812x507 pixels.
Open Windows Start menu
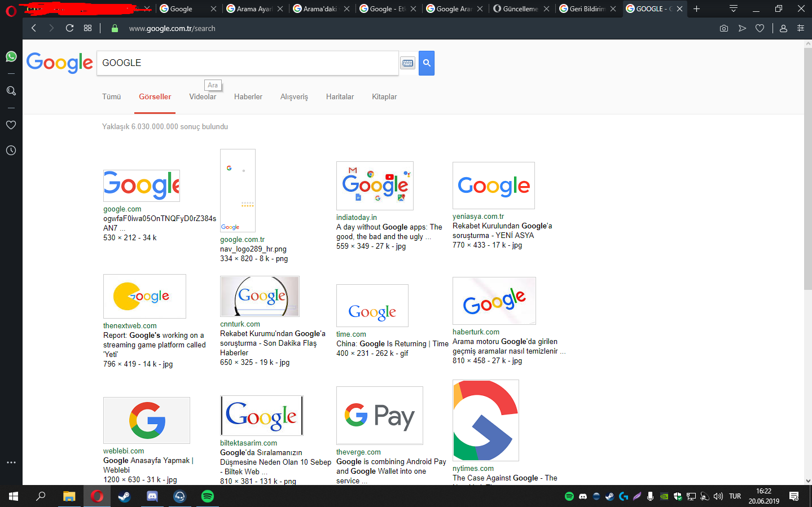click(x=14, y=496)
